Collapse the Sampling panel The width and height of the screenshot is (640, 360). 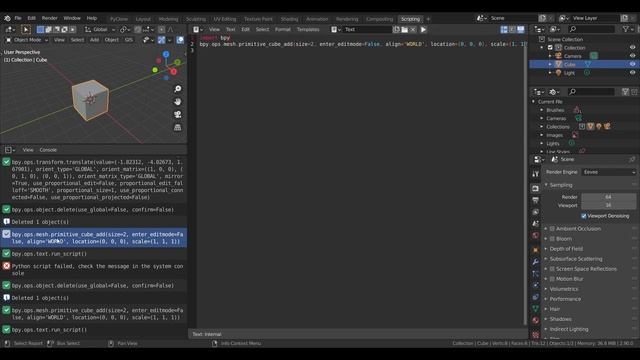coord(560,185)
